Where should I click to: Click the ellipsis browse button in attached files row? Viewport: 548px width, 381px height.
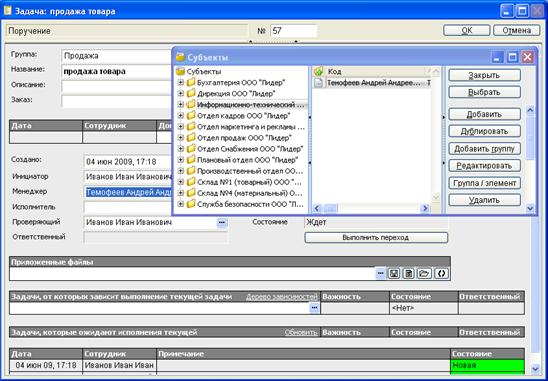point(381,273)
